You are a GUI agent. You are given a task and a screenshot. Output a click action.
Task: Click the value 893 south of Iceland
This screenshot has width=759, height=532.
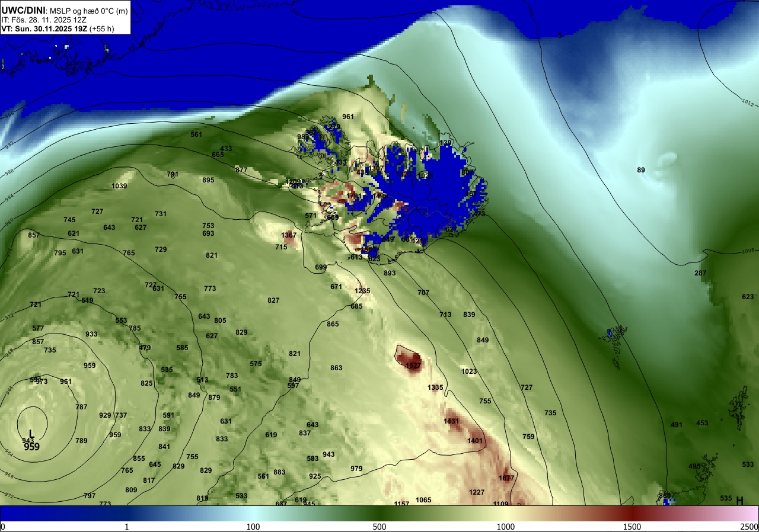(390, 273)
